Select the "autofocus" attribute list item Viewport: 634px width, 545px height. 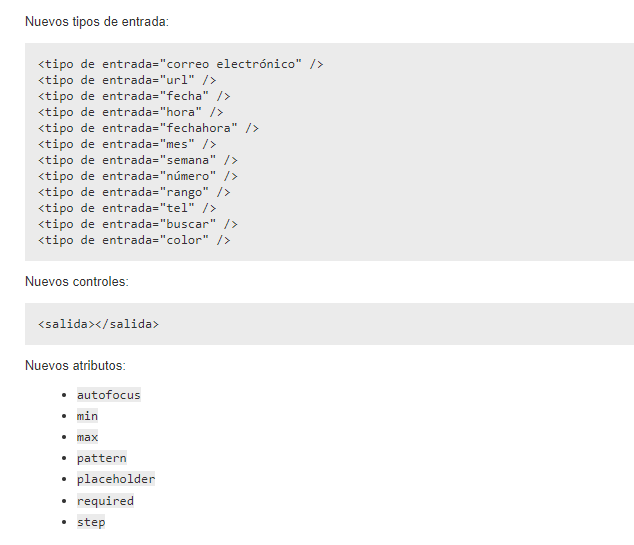pos(109,395)
